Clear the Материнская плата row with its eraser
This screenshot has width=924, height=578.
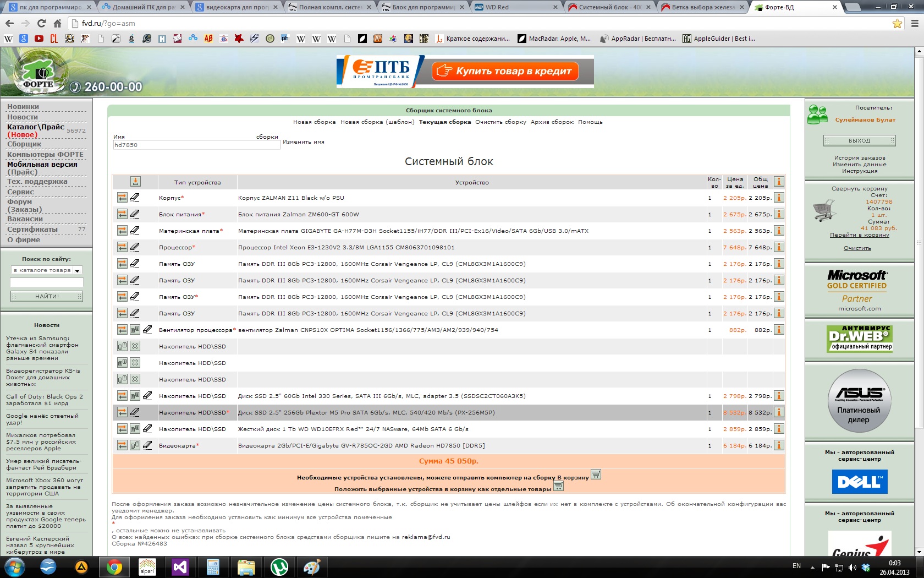tap(135, 231)
